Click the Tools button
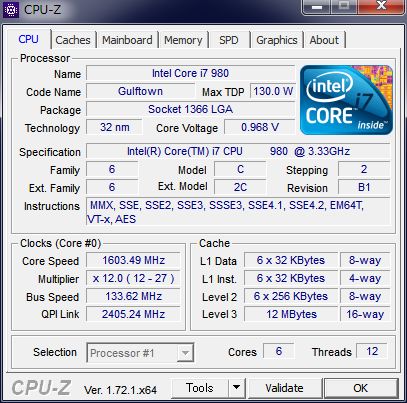Screen dimensions: 407x403 click(x=200, y=388)
